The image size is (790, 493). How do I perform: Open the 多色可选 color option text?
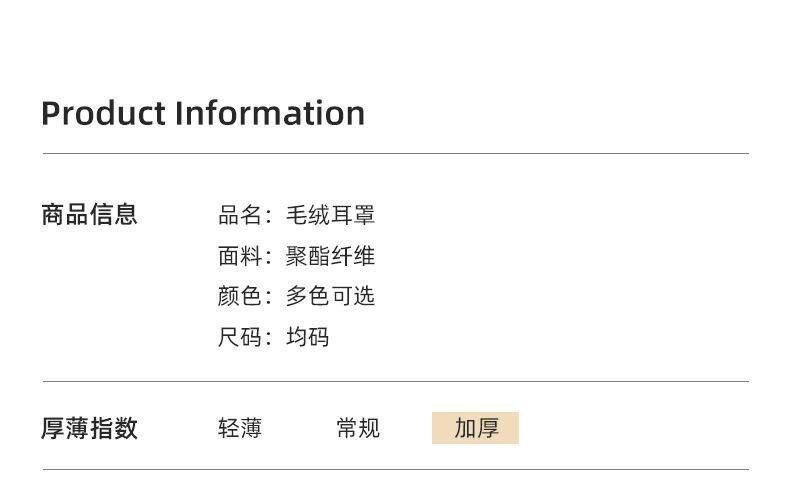330,296
